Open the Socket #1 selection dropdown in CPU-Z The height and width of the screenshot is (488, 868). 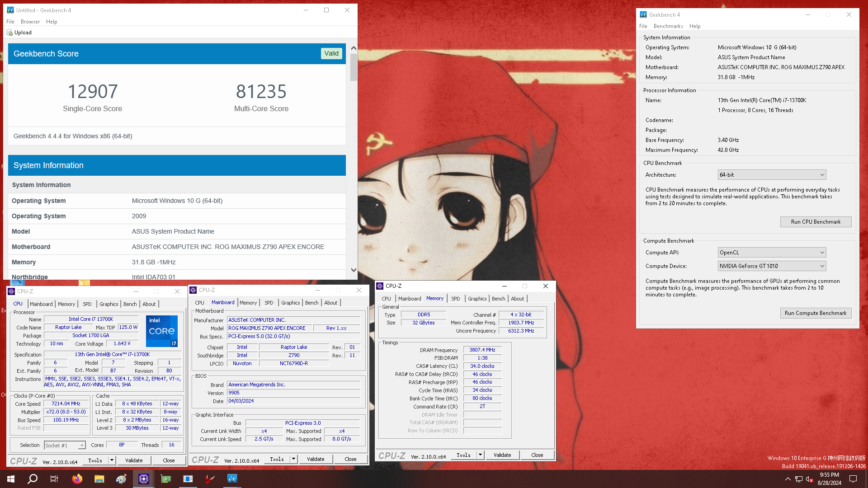point(65,446)
